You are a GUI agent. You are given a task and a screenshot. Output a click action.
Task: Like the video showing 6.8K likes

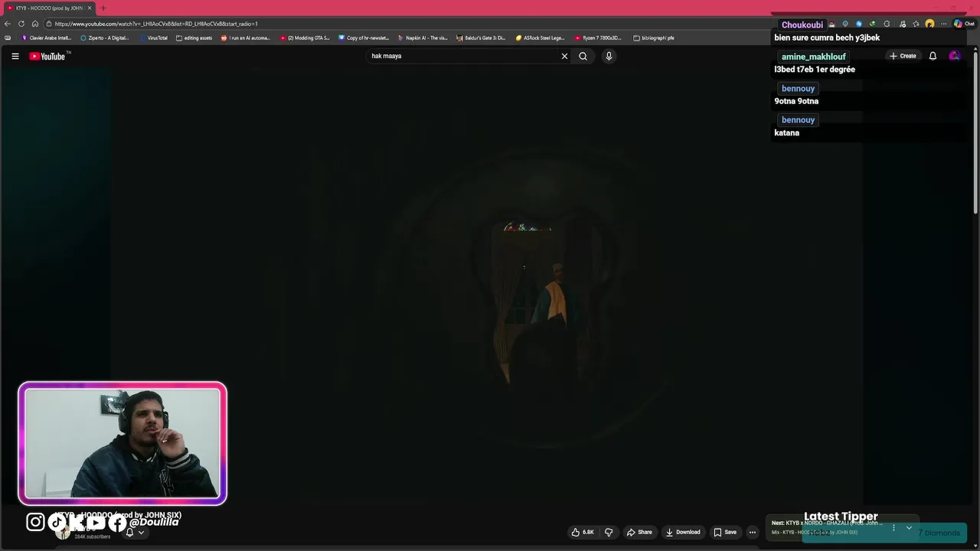tap(583, 532)
